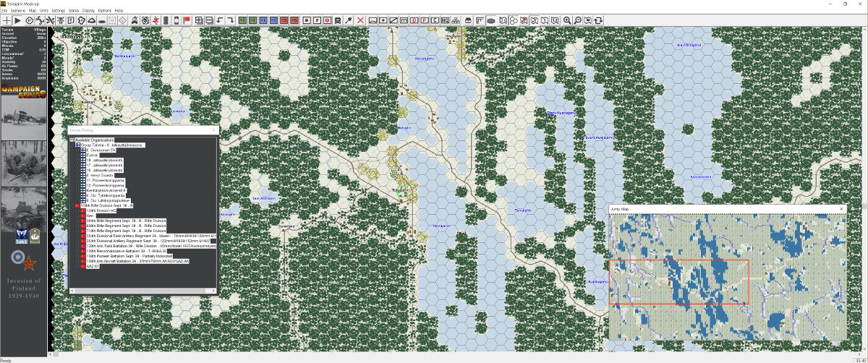Click the bus vehicle toolbar icon
Image resolution: width=868 pixels, height=363 pixels.
(x=338, y=20)
